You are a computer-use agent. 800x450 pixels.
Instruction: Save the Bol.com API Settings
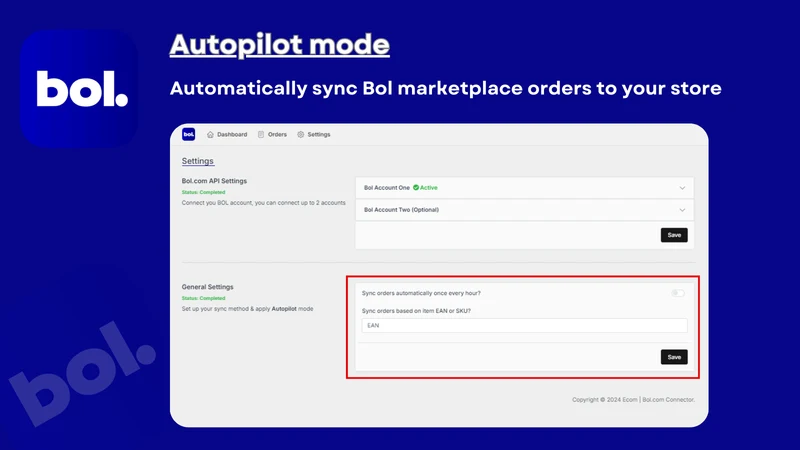674,235
